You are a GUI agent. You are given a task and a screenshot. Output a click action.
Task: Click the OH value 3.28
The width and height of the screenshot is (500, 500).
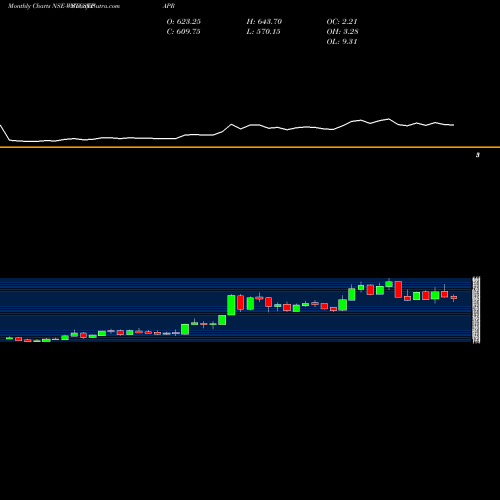(350, 32)
